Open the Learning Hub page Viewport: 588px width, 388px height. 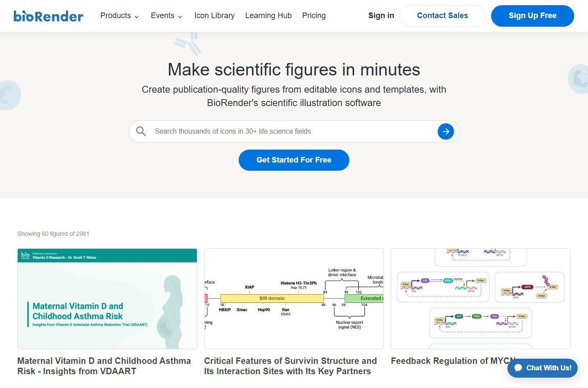(268, 16)
